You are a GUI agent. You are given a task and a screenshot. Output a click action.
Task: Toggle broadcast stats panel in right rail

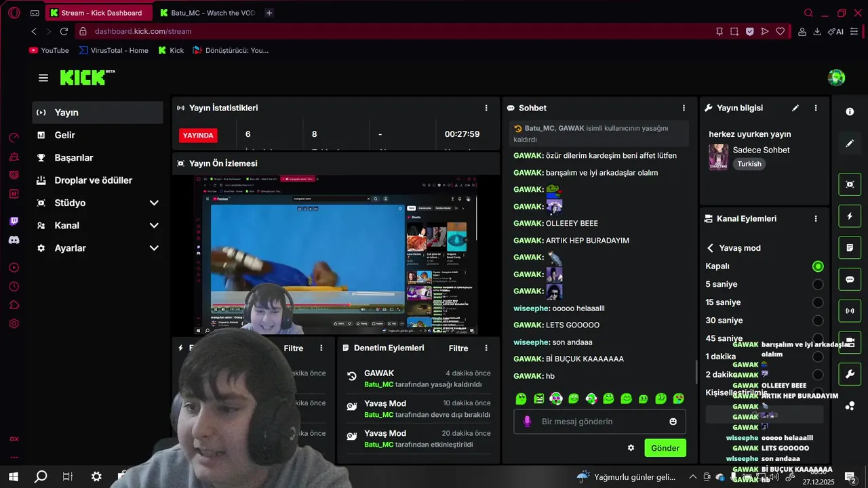(x=850, y=311)
